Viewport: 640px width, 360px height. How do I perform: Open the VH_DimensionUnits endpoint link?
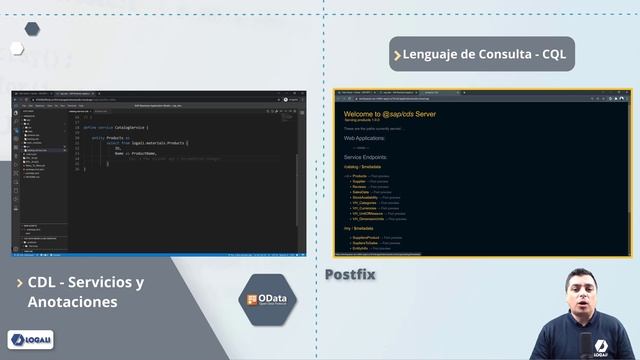coord(368,219)
